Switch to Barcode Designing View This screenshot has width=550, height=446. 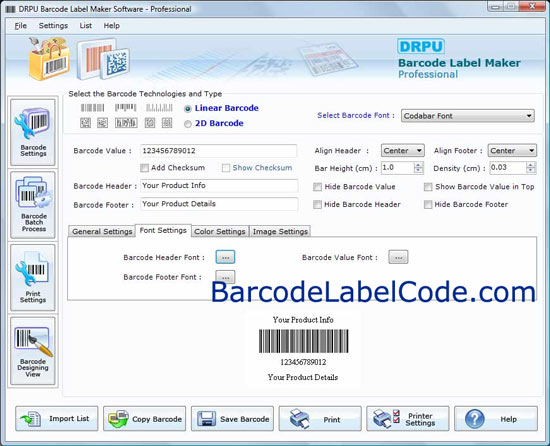pyautogui.click(x=33, y=351)
